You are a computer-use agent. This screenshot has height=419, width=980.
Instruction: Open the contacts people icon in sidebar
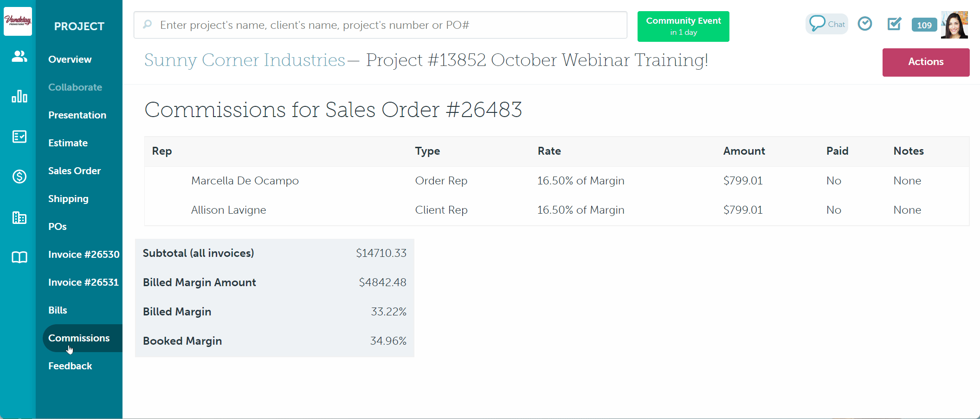[19, 57]
